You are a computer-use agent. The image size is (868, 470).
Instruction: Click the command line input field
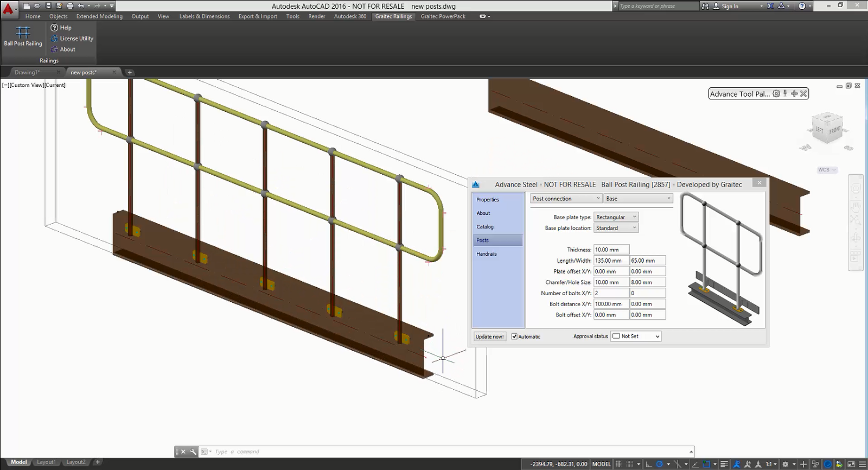point(450,452)
